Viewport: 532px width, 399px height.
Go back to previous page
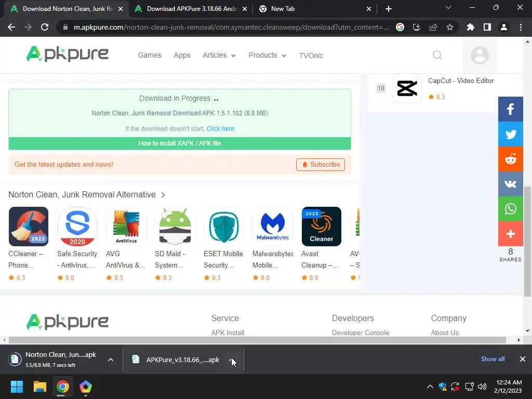[11, 27]
